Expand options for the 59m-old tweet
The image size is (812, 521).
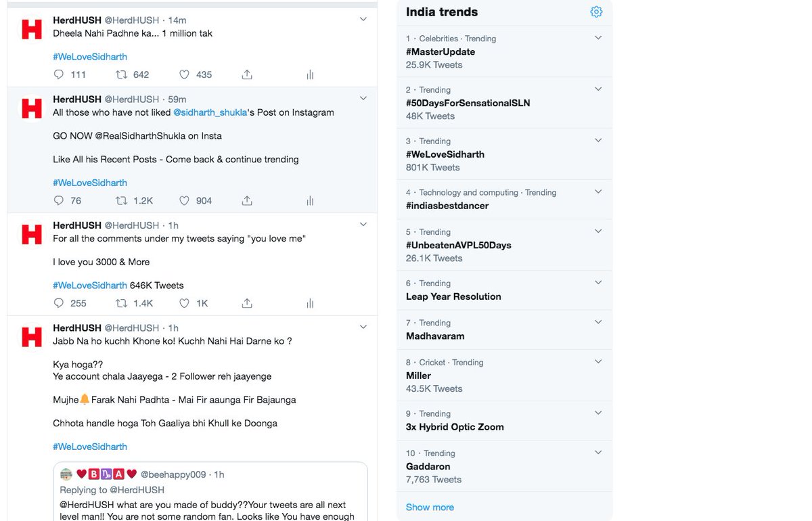(363, 99)
